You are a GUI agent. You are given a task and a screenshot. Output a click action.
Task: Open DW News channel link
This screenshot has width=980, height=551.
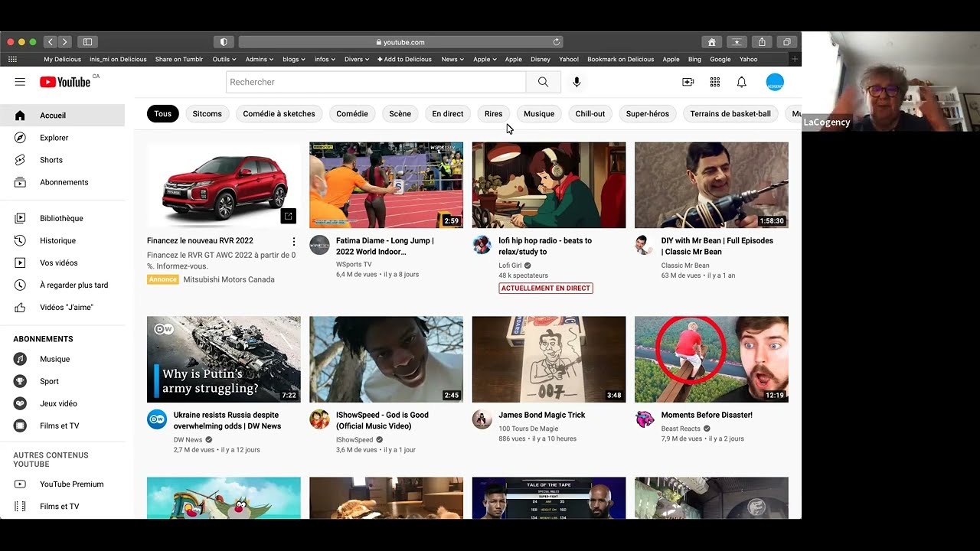point(188,440)
